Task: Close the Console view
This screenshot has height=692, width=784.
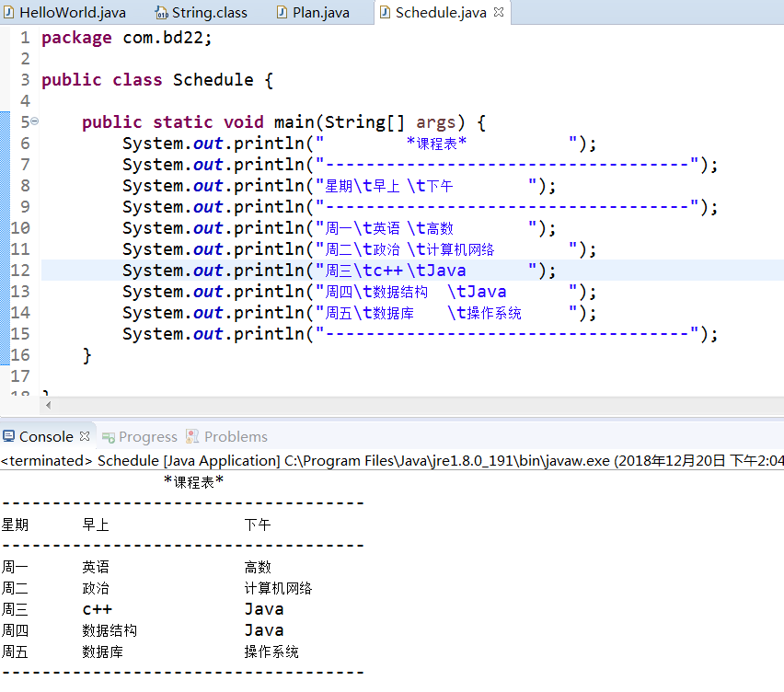Action: click(85, 436)
